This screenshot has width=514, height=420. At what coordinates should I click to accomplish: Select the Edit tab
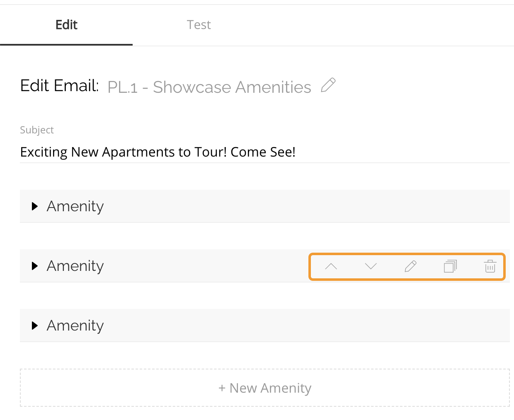[x=66, y=25]
